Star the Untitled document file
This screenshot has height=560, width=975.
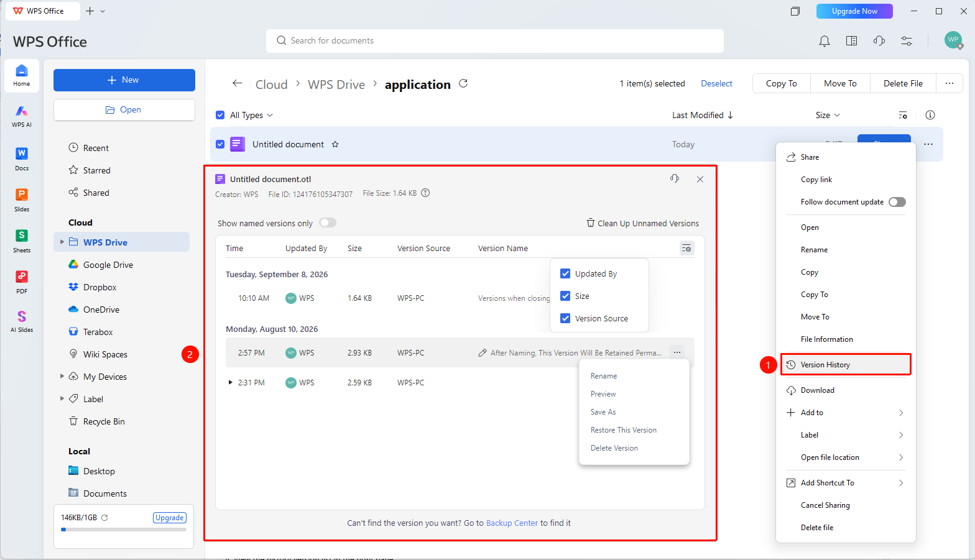point(335,144)
